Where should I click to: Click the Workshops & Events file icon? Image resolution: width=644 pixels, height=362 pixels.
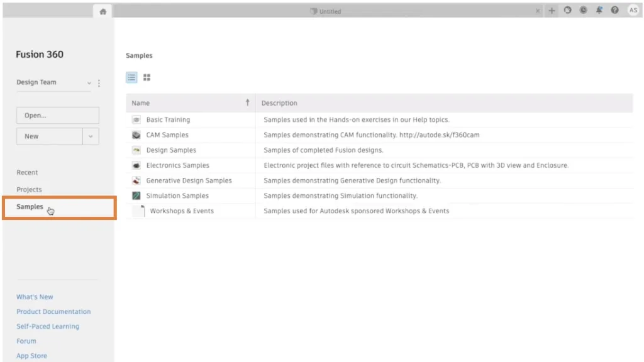pos(140,211)
